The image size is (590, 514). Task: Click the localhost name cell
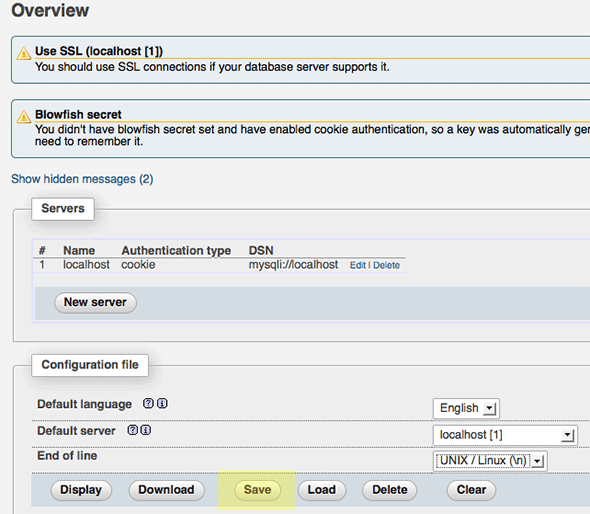[x=86, y=265]
